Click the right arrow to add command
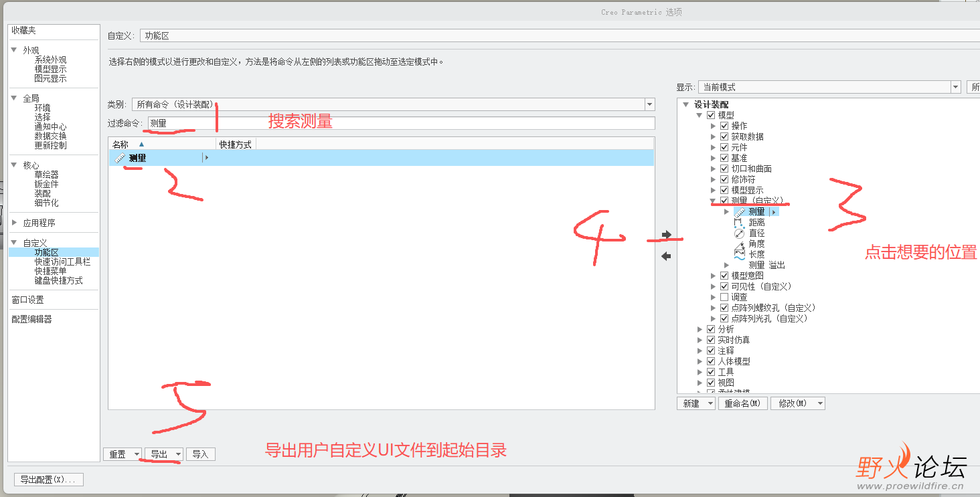Viewport: 980px width, 497px height. 666,235
